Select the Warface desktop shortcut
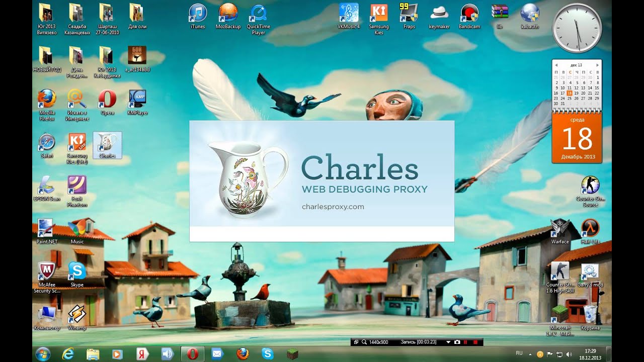The height and width of the screenshot is (362, 644). pyautogui.click(x=560, y=231)
